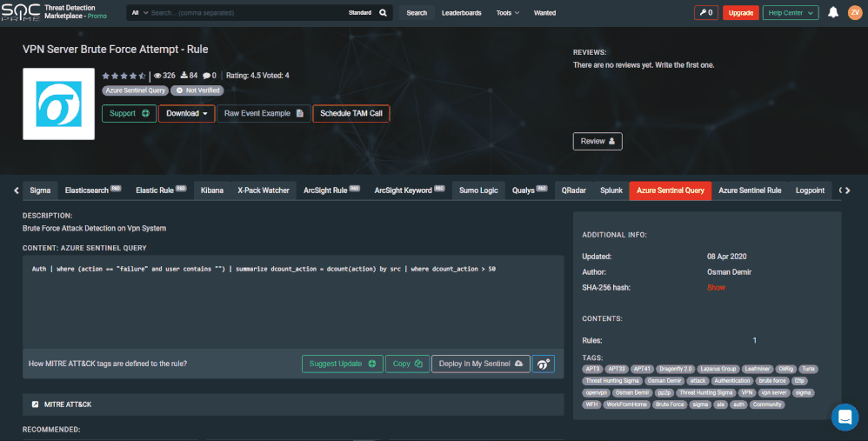Switch to the ArcSight Keyword tab
This screenshot has width=868, height=441.
tap(410, 190)
